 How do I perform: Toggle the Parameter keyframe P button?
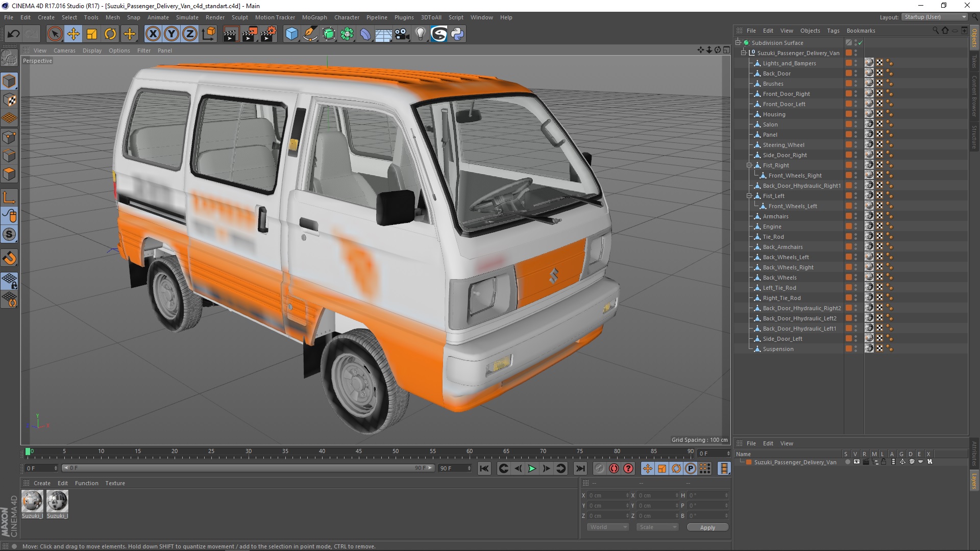click(690, 468)
